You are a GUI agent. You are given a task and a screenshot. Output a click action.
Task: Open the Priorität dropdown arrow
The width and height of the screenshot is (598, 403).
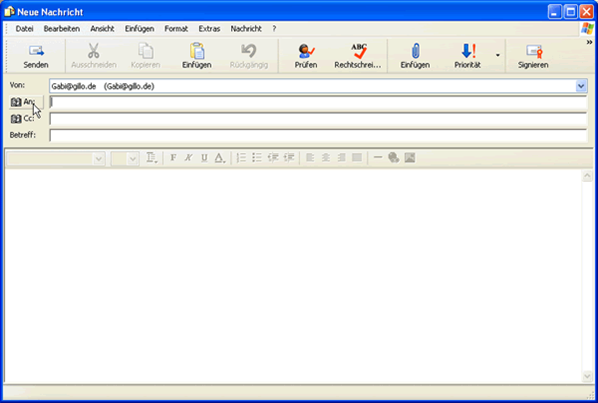pos(498,56)
